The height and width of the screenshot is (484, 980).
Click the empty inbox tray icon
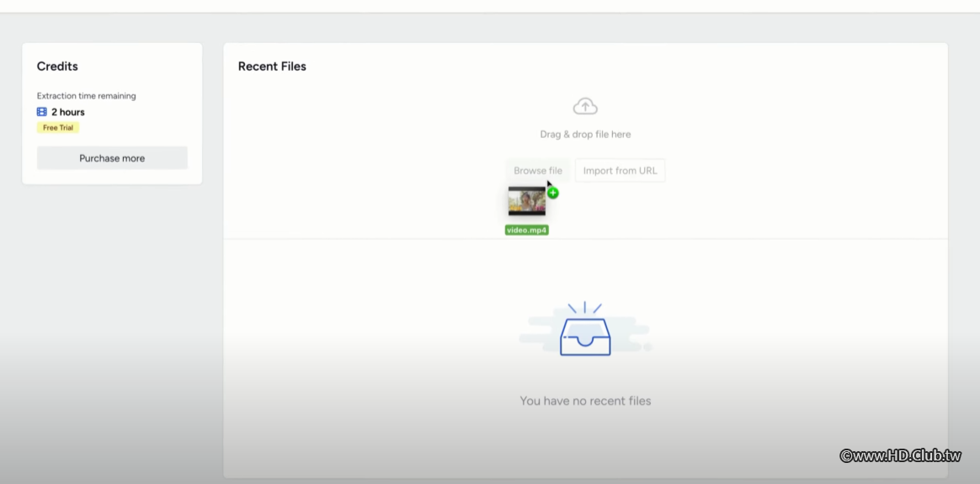click(585, 329)
